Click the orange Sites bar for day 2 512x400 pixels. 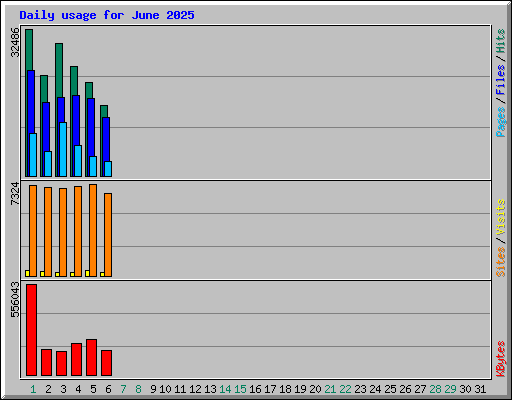48,232
